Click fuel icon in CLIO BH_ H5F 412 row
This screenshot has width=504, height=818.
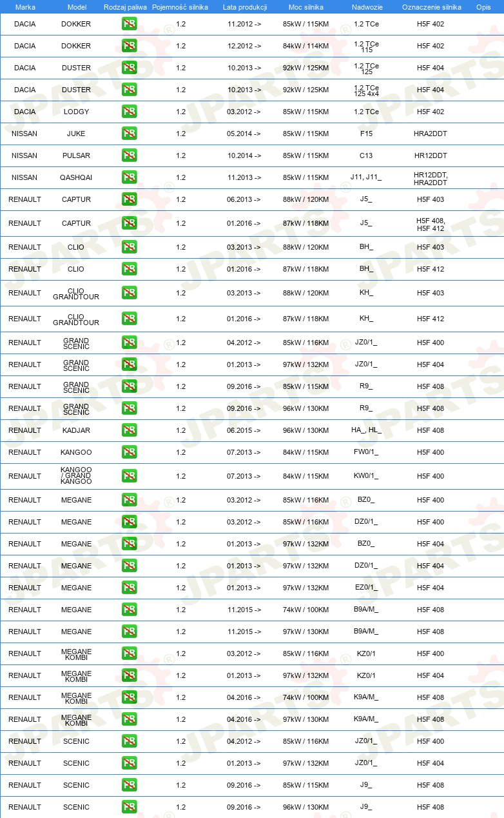pyautogui.click(x=129, y=269)
